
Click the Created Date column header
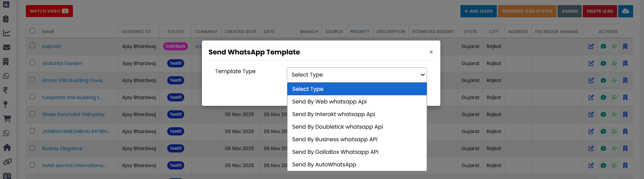240,32
